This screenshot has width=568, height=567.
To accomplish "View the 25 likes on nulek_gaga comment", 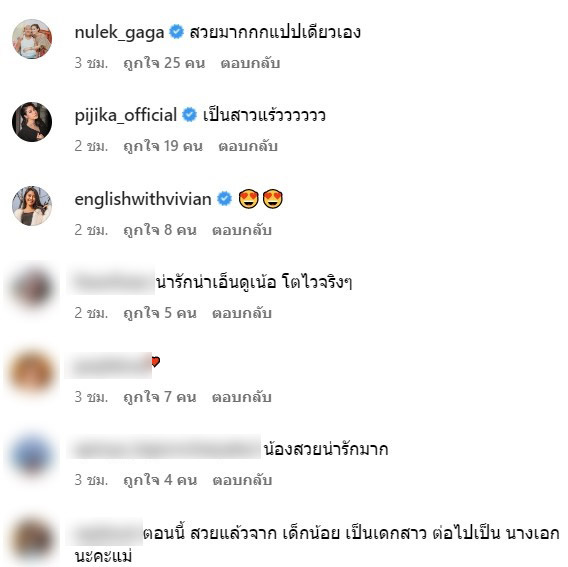I will pos(164,63).
